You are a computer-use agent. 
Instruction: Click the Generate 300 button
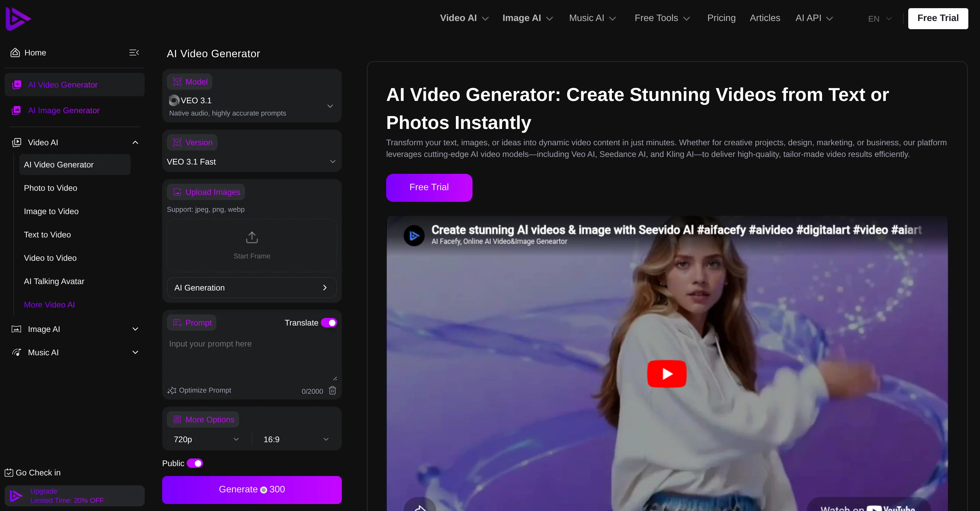coord(252,490)
